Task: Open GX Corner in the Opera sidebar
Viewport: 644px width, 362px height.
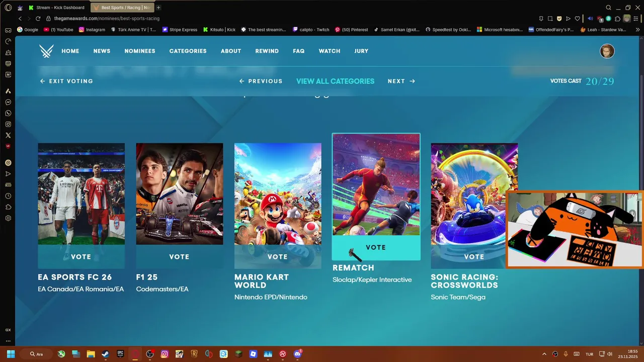Action: tap(8, 330)
